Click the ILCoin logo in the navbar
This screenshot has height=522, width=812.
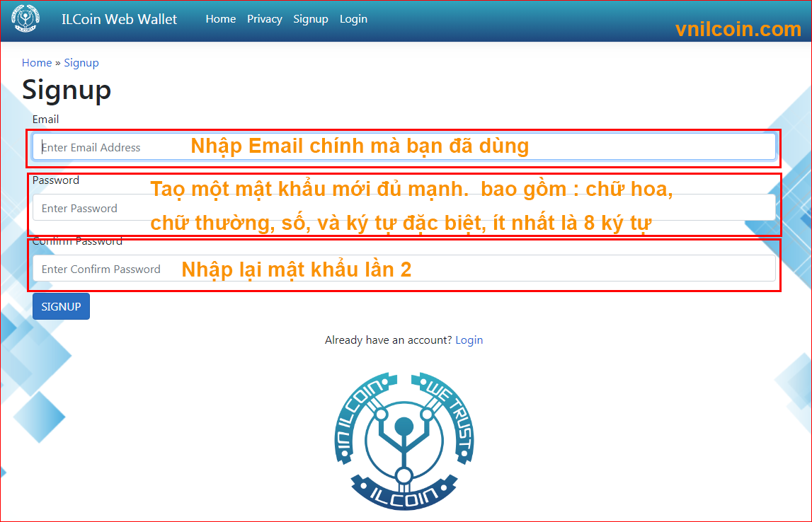[25, 18]
